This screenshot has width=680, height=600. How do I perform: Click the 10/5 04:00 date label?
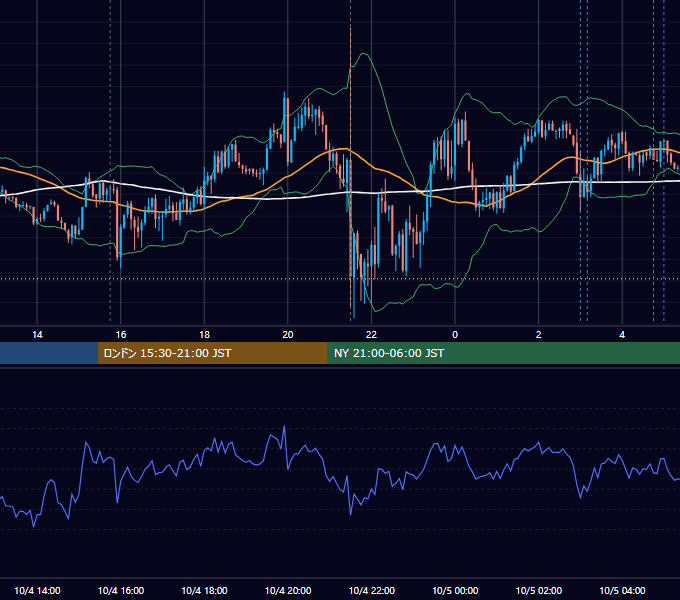(622, 590)
